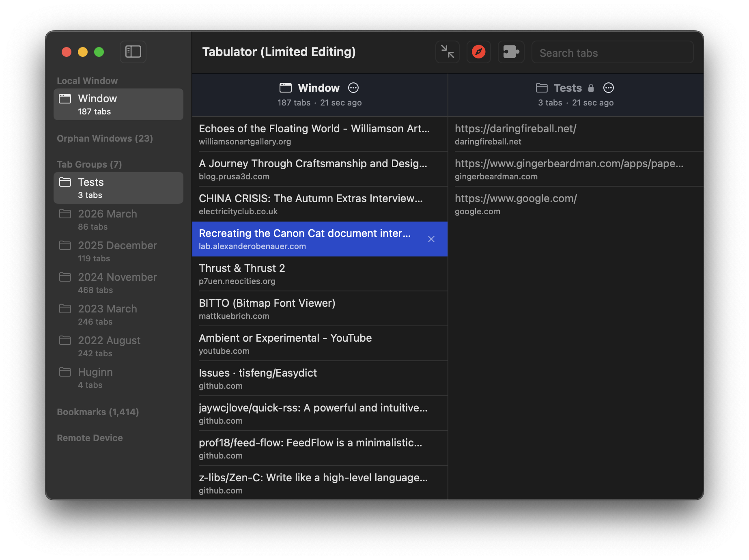Select A Journey Through Craftsmanship tab row
Image resolution: width=749 pixels, height=560 pixels.
[320, 169]
